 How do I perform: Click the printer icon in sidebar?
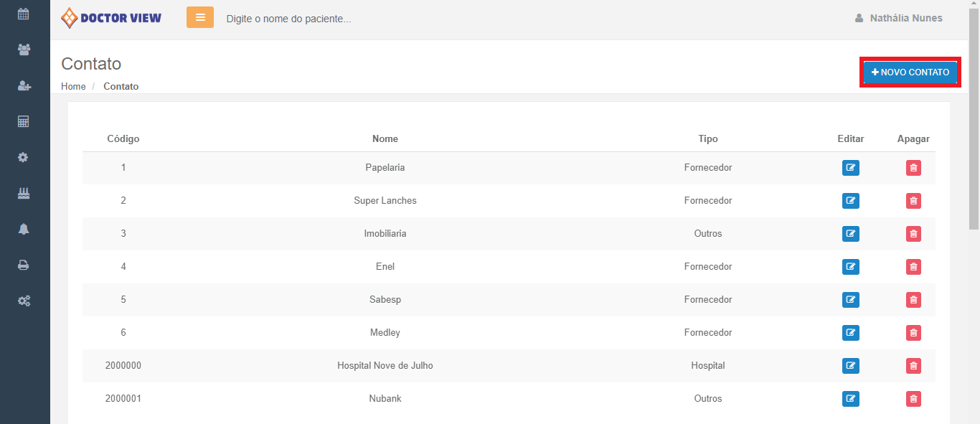[x=24, y=265]
